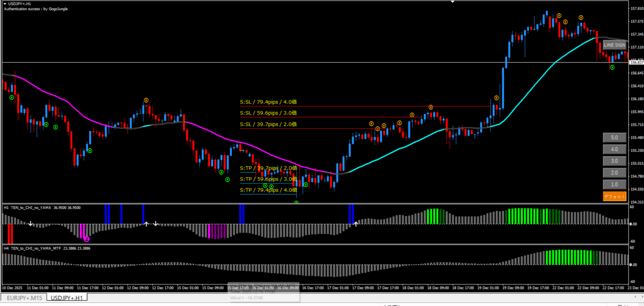This screenshot has width=644, height=306.
Task: Switch to the EURJPY+,M15 chart tab
Action: coord(24,297)
